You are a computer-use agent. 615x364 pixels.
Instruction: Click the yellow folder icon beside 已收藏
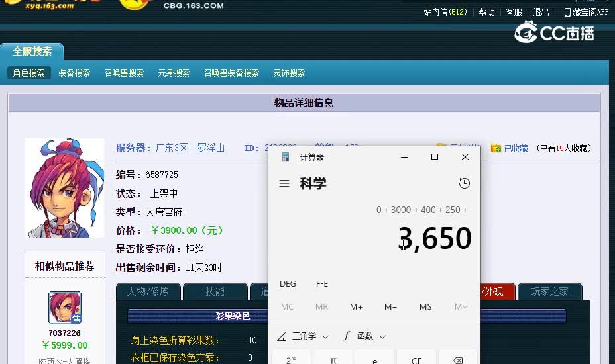(496, 148)
